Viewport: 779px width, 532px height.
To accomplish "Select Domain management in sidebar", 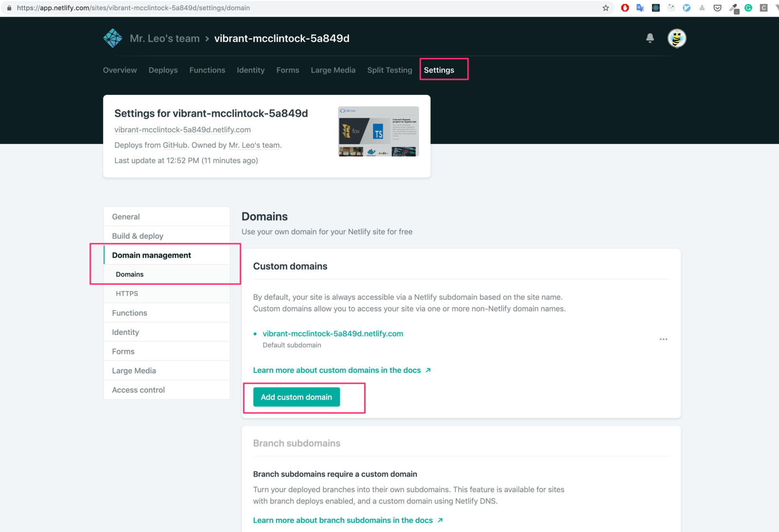I will [x=167, y=255].
